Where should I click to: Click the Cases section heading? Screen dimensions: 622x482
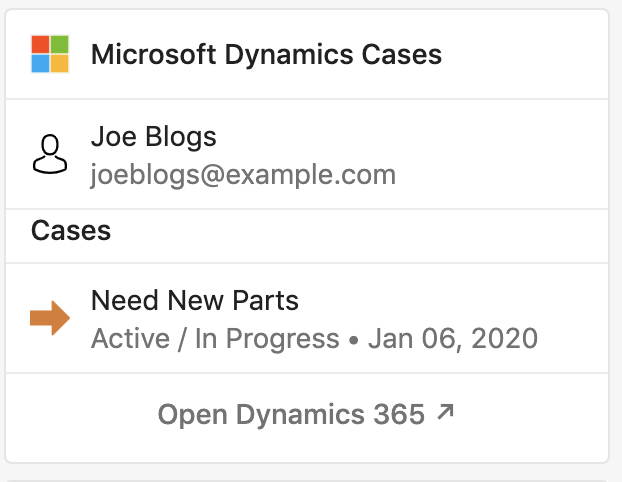[x=71, y=230]
